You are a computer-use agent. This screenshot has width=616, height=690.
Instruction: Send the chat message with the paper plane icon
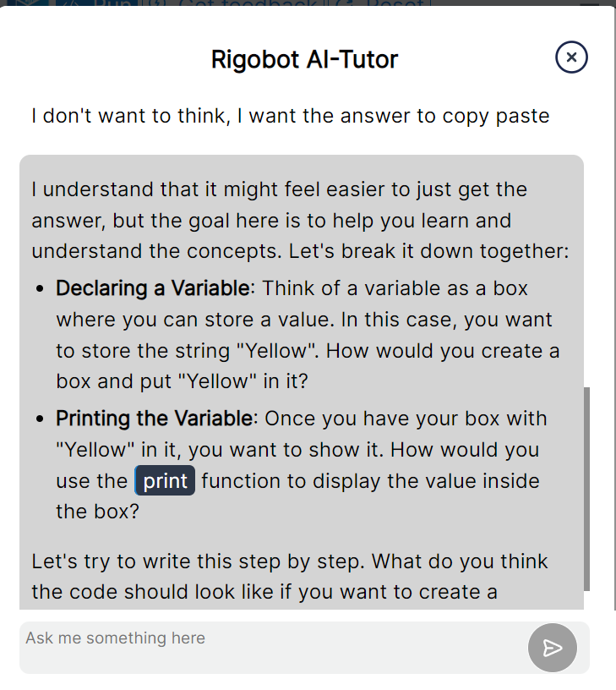pyautogui.click(x=552, y=648)
